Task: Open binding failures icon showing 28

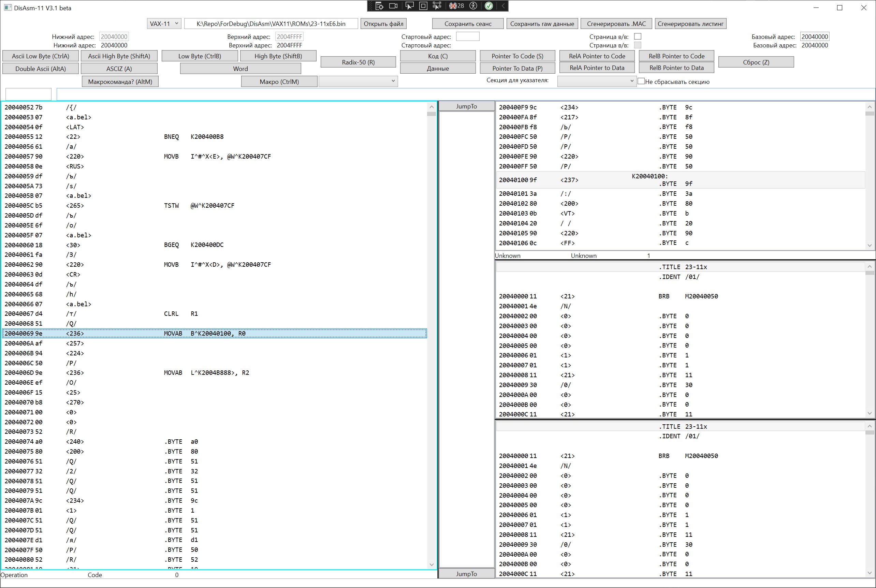Action: [456, 5]
